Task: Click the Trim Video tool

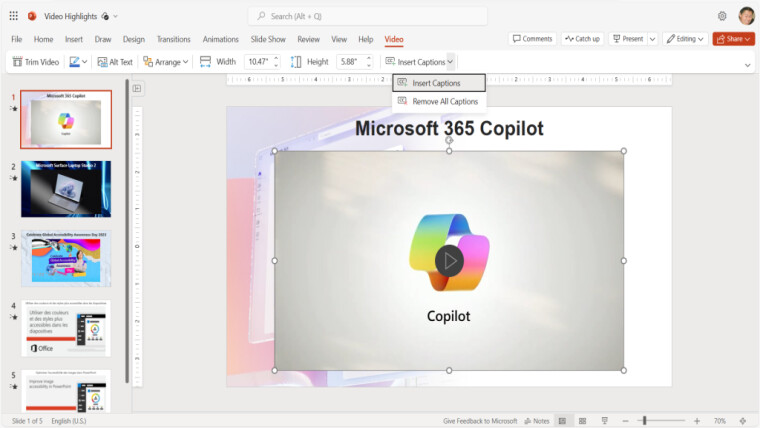Action: (x=36, y=62)
